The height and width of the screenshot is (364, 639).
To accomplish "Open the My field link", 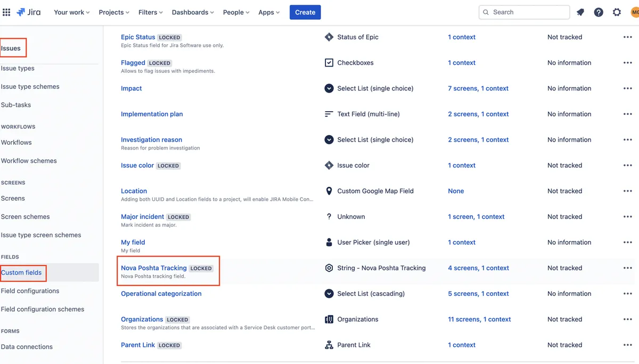I will (x=133, y=242).
